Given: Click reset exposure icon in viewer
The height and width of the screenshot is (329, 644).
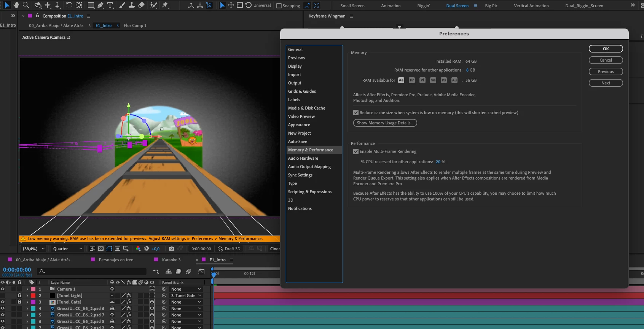Looking at the screenshot, I should click(147, 249).
